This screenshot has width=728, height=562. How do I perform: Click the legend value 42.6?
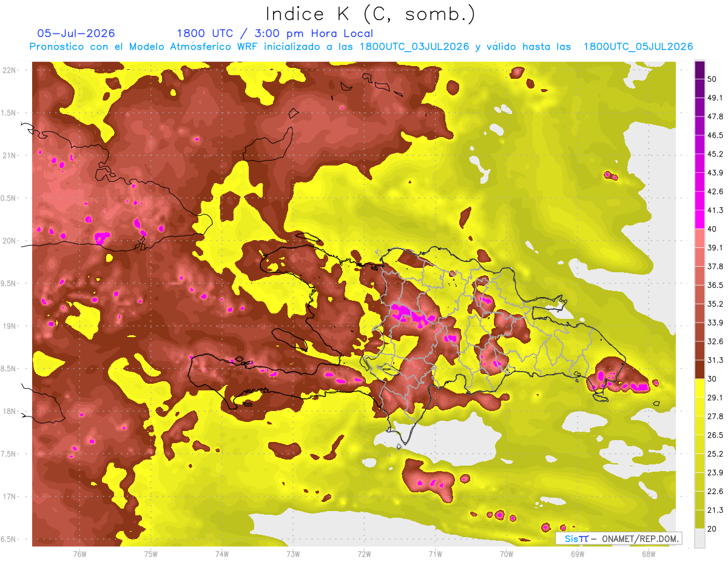715,192
